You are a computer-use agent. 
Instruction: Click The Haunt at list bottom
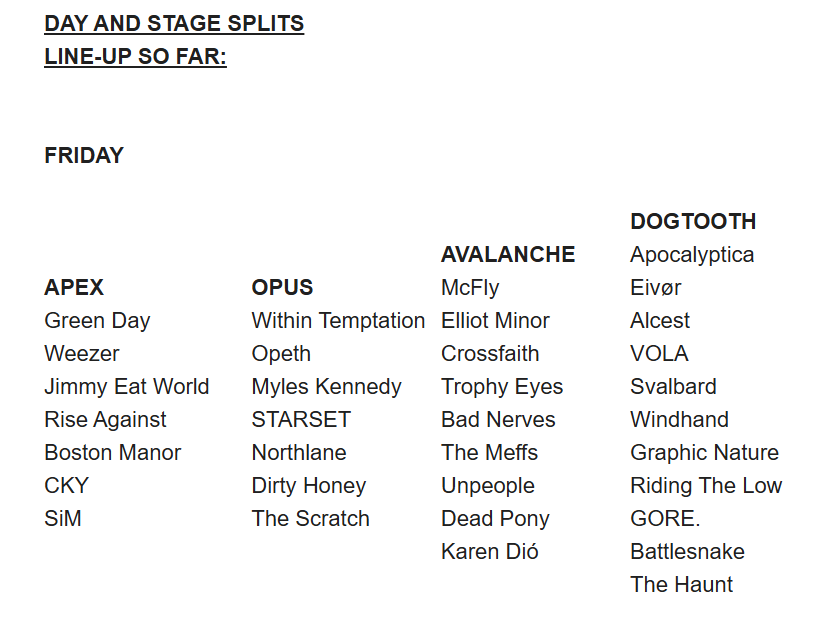[681, 584]
